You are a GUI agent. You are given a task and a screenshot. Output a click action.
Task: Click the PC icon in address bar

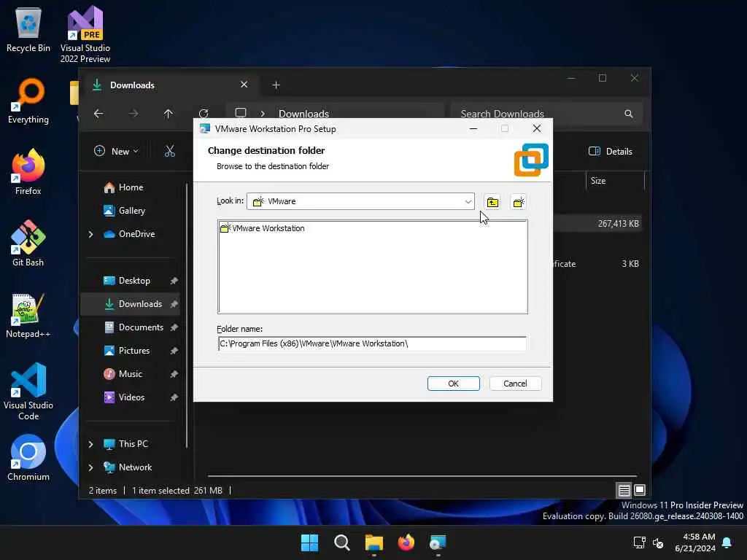(x=241, y=113)
